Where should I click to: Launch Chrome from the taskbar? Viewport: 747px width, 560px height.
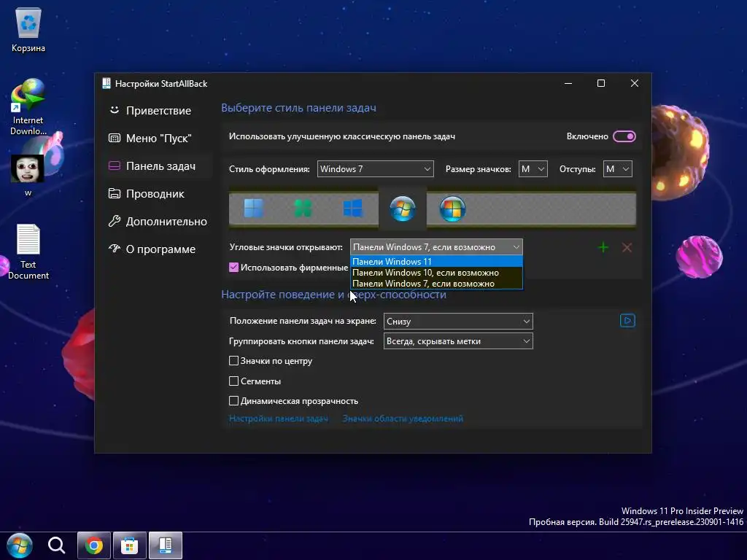94,545
